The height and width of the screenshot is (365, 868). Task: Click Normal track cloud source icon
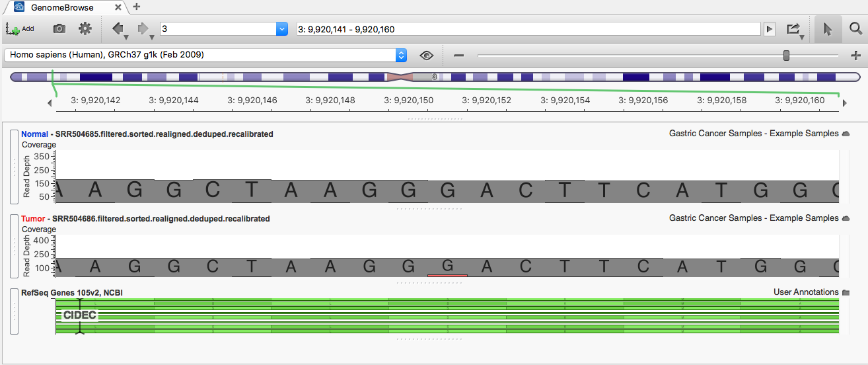tap(846, 134)
